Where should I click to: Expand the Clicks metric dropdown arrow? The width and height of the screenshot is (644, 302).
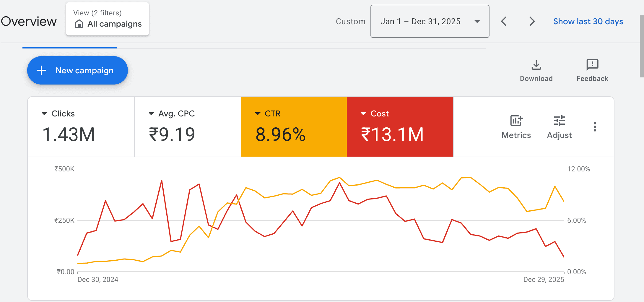tap(44, 113)
